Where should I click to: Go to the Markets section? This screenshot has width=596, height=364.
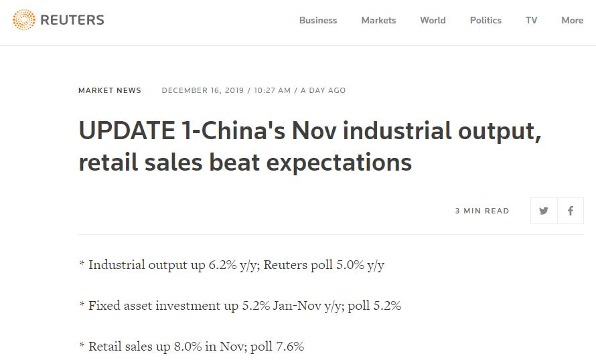coord(378,20)
